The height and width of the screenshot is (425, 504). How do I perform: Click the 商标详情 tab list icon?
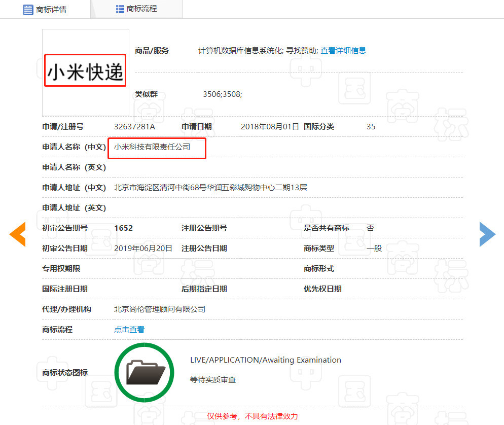tap(28, 10)
